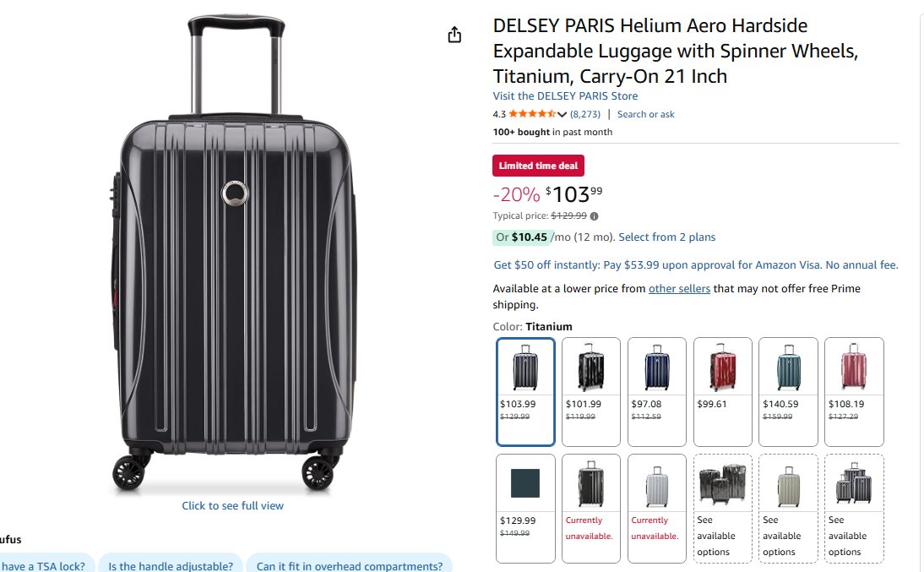
Task: Click to see full view of luggage
Action: [232, 506]
